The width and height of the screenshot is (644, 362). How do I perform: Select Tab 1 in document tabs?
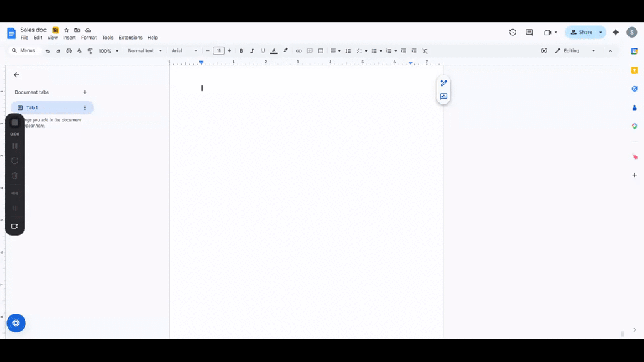tap(52, 107)
